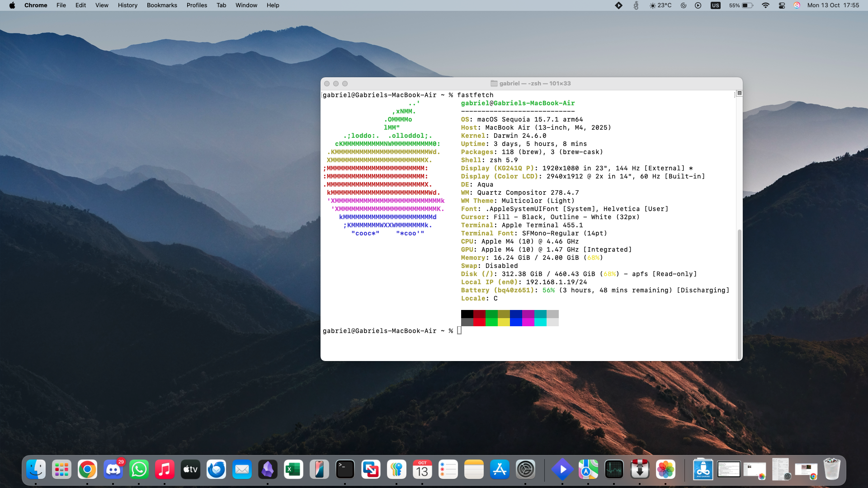
Task: Open the US input source menu
Action: pos(715,5)
